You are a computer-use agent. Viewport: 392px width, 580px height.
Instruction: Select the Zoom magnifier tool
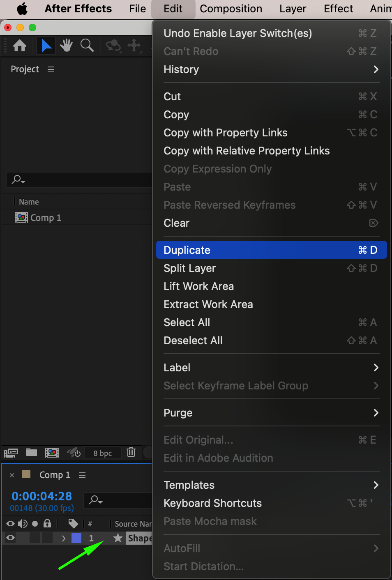pyautogui.click(x=87, y=46)
